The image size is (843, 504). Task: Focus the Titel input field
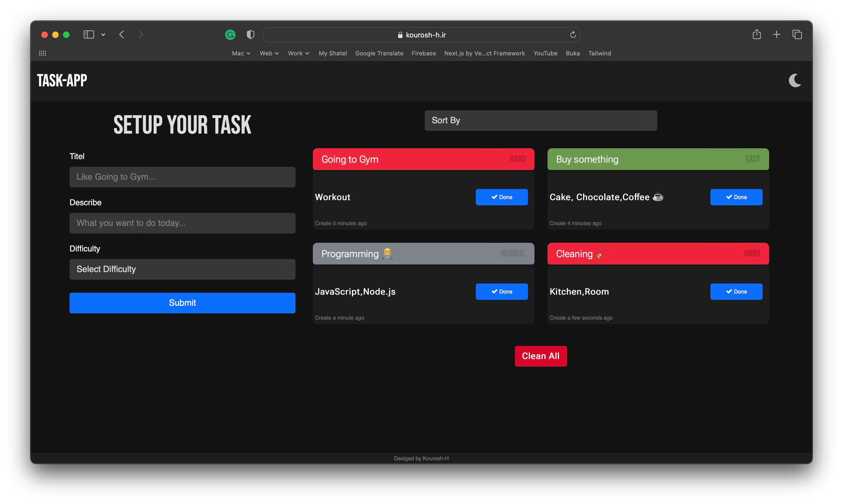click(x=182, y=177)
